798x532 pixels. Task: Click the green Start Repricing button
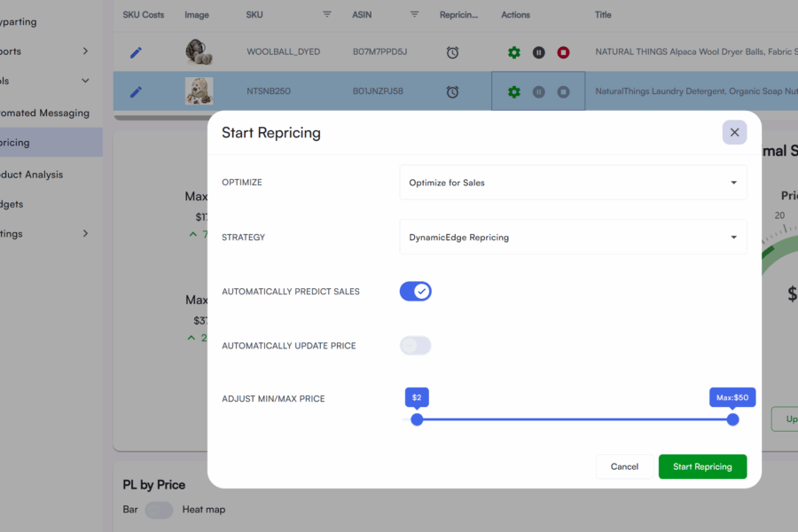pyautogui.click(x=702, y=466)
